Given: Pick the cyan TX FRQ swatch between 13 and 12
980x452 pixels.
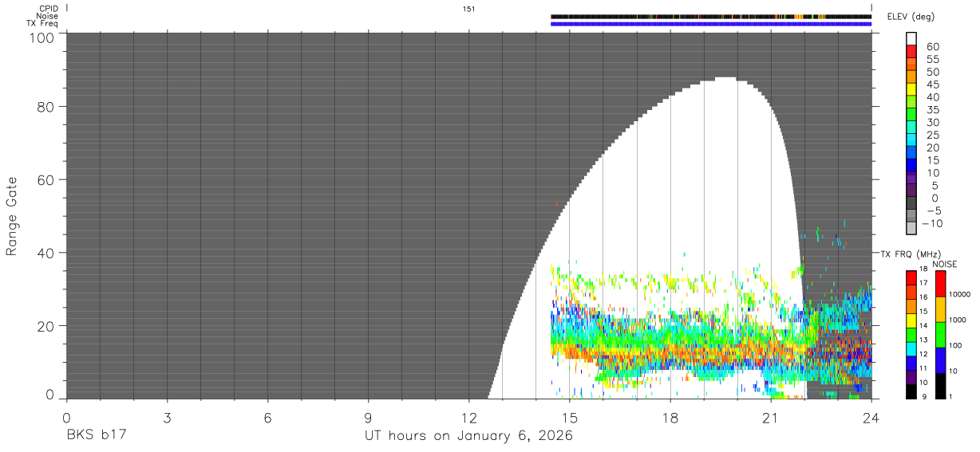Looking at the screenshot, I should click(911, 349).
